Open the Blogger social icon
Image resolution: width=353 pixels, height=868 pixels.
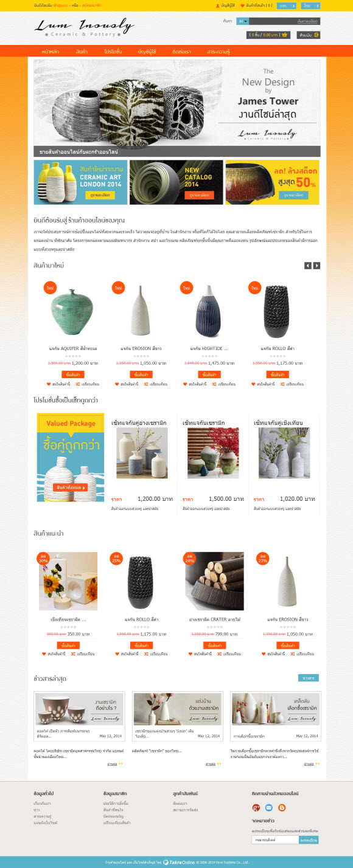click(282, 807)
